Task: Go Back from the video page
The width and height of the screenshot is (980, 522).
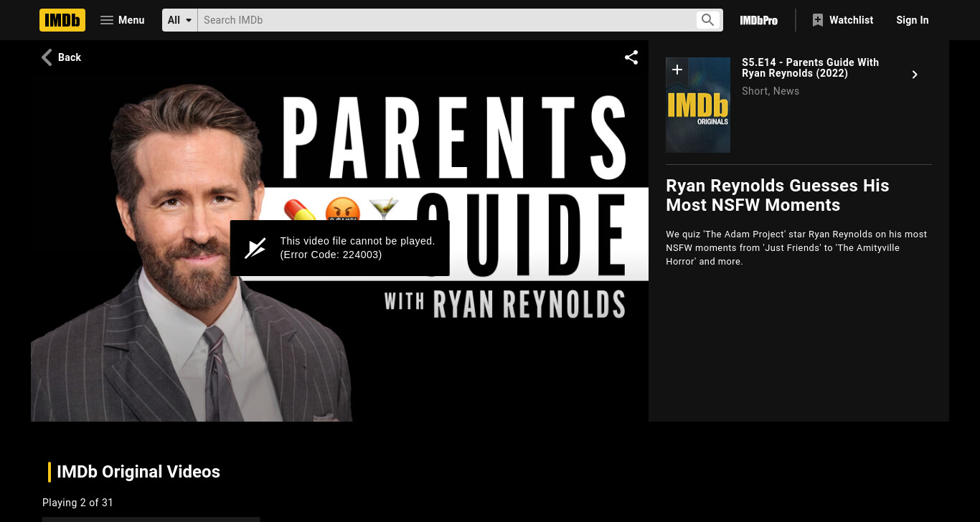Action: coord(61,57)
